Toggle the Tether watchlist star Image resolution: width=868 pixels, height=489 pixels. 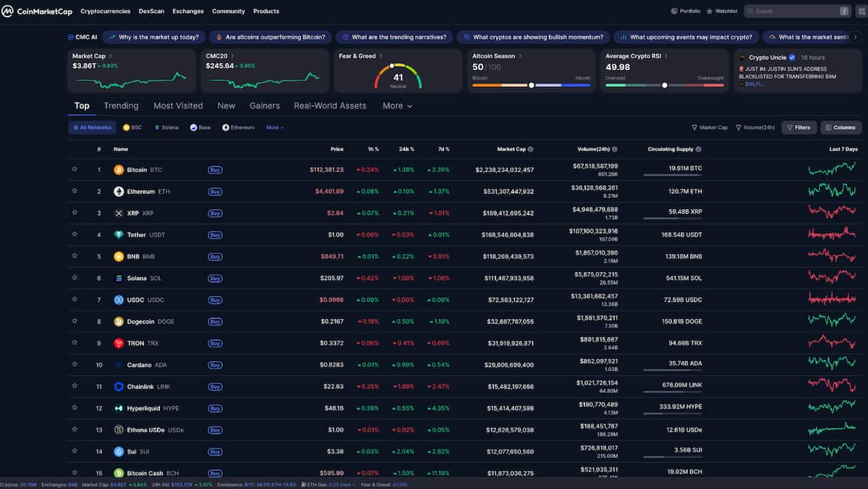coord(75,235)
